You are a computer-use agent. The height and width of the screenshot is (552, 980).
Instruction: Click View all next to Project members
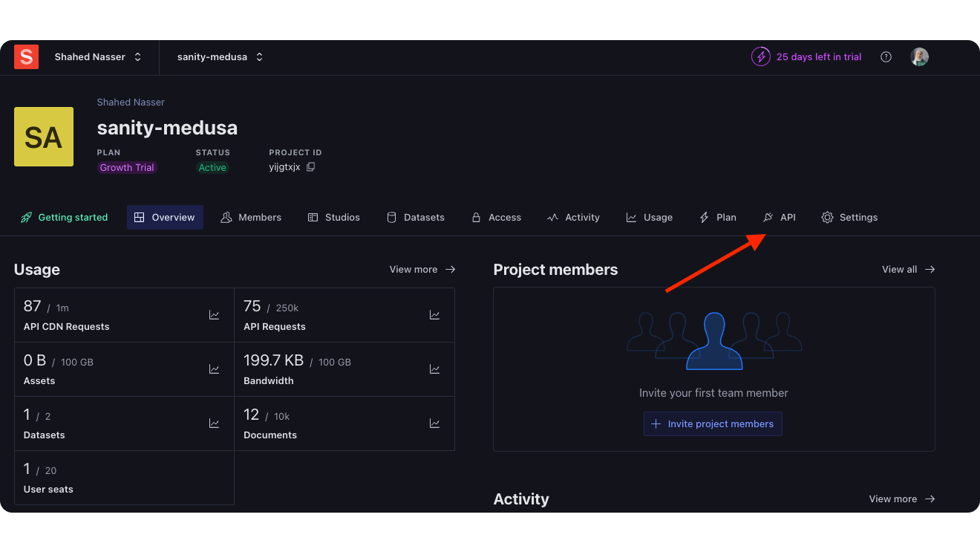907,269
